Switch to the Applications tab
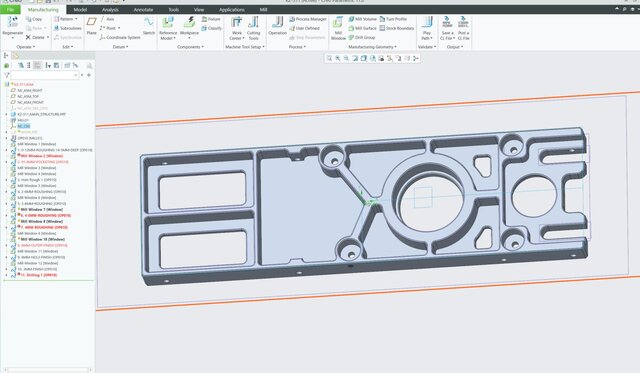 point(231,9)
